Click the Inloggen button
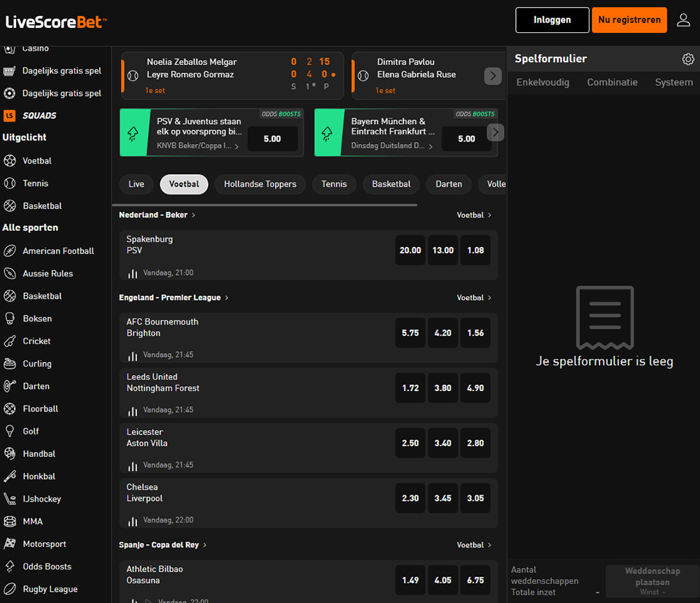Viewport: 700px width, 603px height. pyautogui.click(x=552, y=20)
